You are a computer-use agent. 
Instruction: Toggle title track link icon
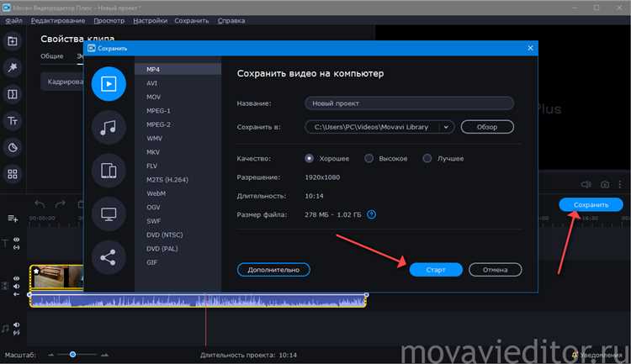pyautogui.click(x=17, y=247)
